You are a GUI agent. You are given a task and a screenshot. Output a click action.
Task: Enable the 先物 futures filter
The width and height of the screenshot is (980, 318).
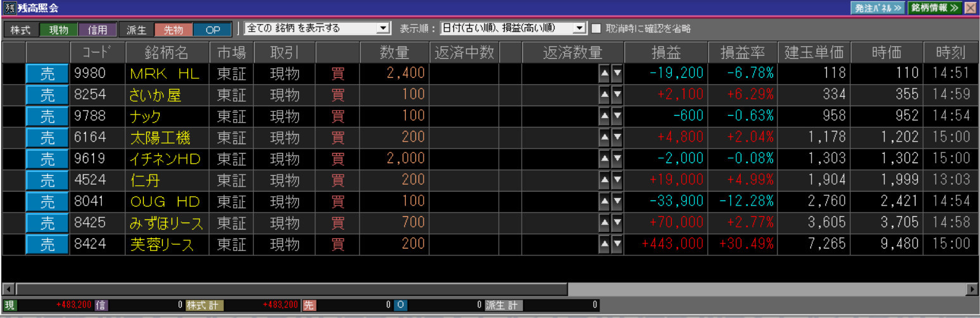click(173, 29)
